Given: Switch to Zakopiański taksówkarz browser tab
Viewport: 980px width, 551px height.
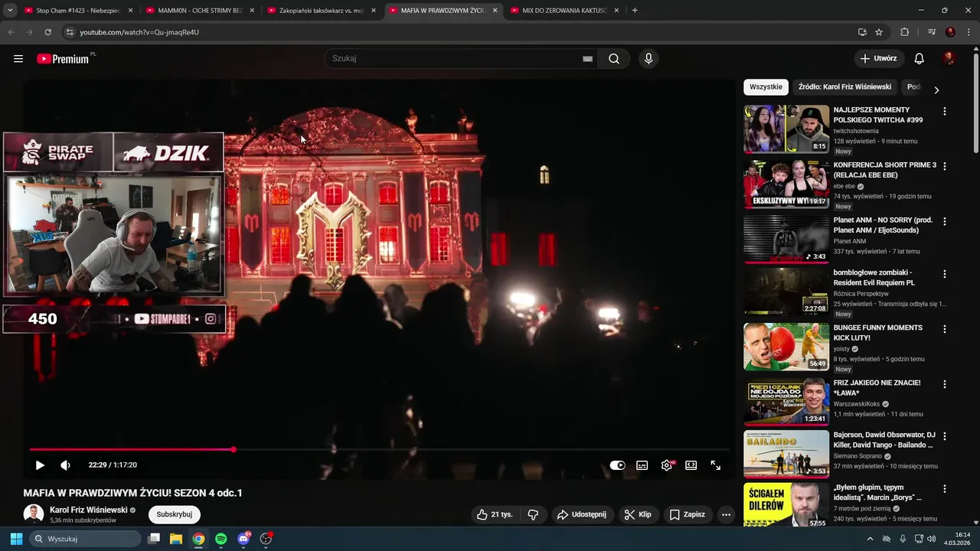Looking at the screenshot, I should pyautogui.click(x=321, y=11).
